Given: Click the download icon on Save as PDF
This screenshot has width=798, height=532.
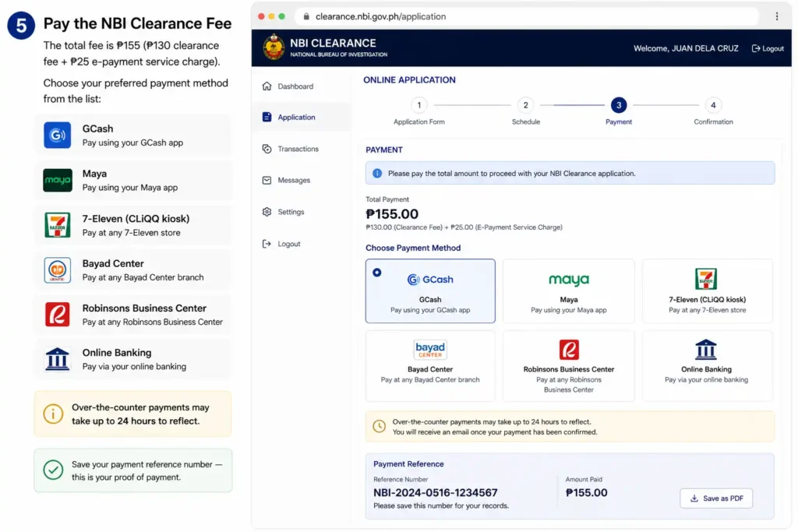Looking at the screenshot, I should pos(694,499).
